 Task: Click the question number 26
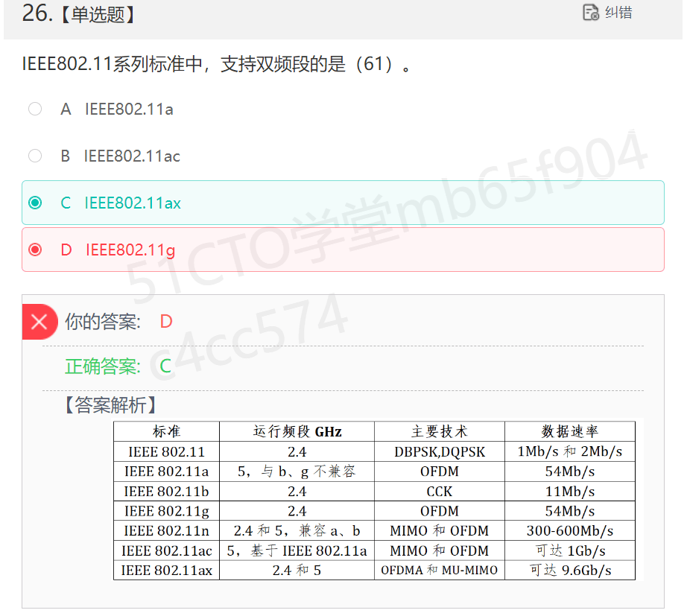click(37, 13)
